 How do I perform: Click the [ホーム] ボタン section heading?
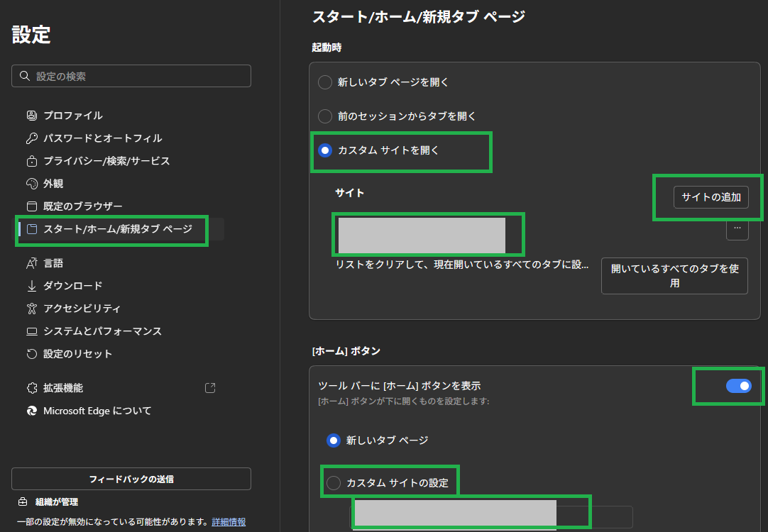click(346, 351)
